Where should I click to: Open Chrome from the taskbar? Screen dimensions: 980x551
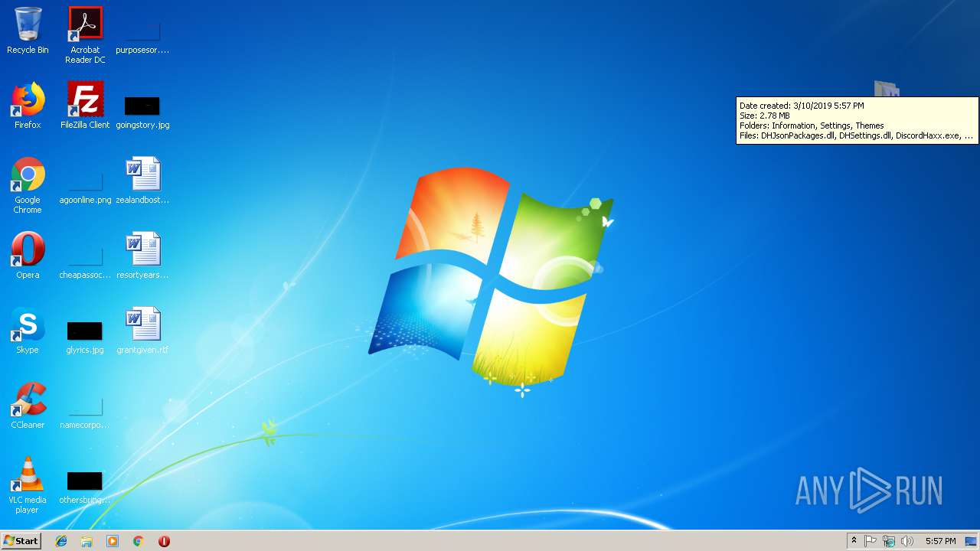click(x=138, y=541)
